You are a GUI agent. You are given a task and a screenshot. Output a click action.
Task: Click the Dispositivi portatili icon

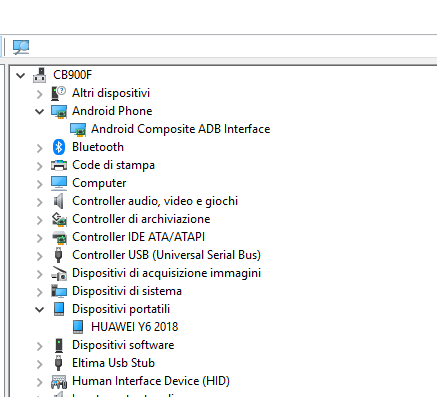(59, 309)
